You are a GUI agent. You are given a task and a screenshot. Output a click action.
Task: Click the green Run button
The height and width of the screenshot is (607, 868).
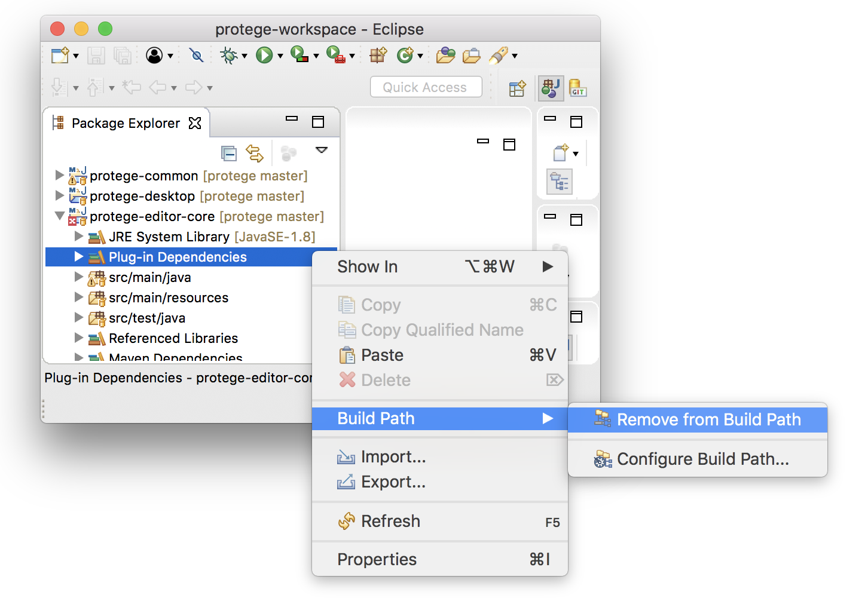click(x=264, y=56)
